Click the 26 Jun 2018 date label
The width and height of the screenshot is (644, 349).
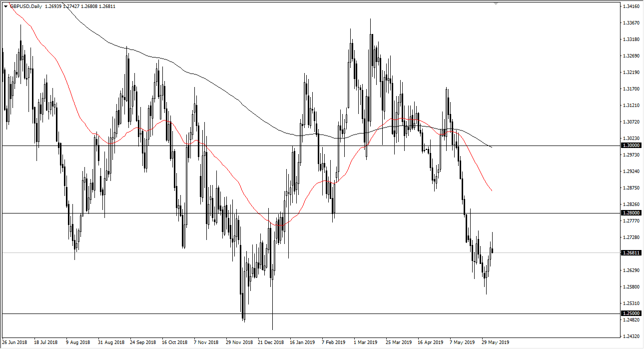[15, 343]
